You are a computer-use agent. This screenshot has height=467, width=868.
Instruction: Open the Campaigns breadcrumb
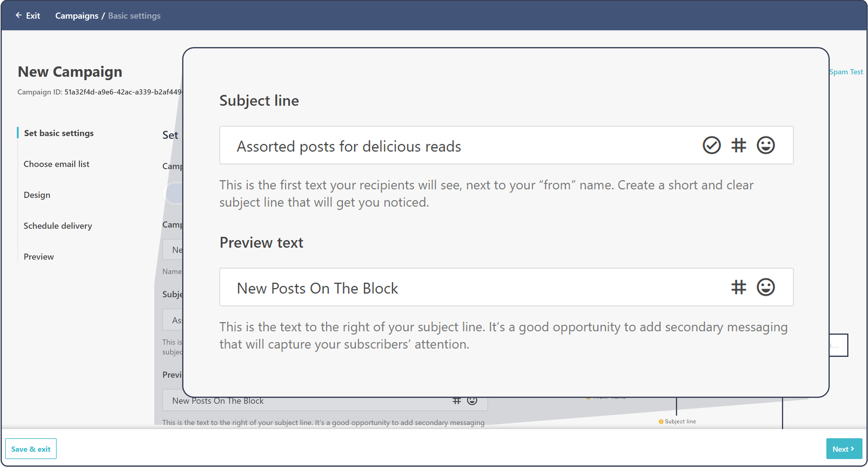[77, 16]
